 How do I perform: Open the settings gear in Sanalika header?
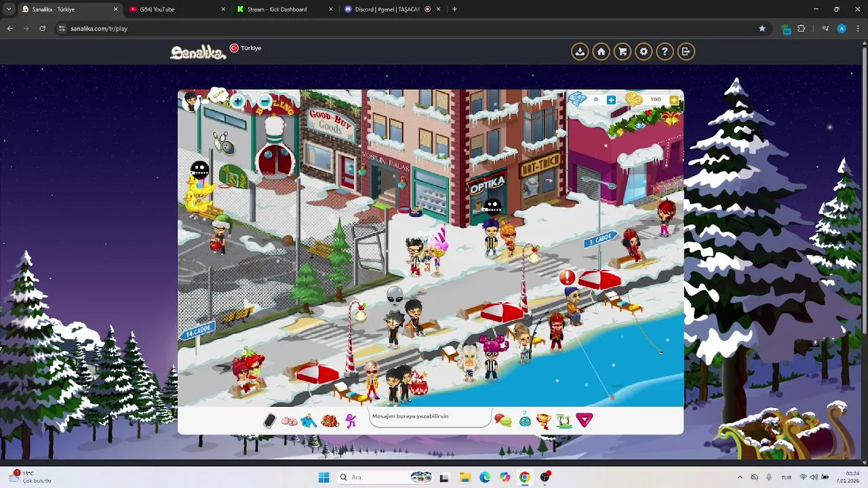coord(644,52)
